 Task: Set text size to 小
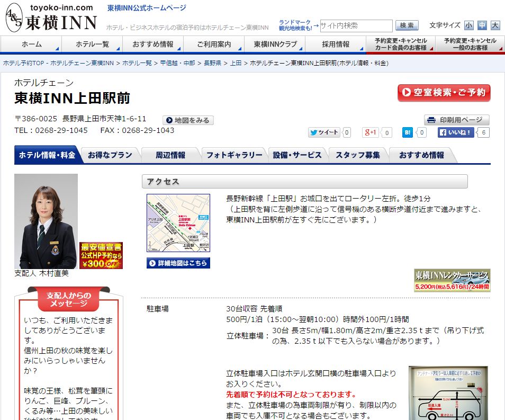pyautogui.click(x=468, y=25)
